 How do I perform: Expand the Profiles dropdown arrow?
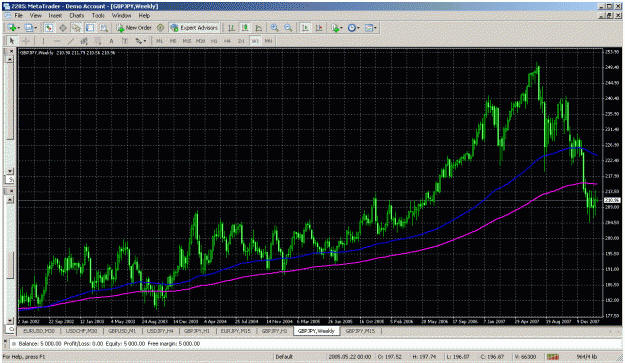35,28
